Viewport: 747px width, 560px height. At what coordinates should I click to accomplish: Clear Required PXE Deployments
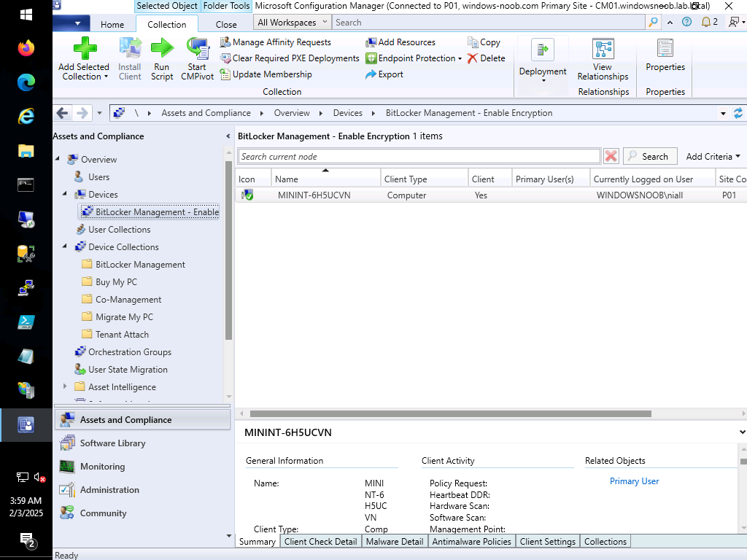click(x=290, y=58)
